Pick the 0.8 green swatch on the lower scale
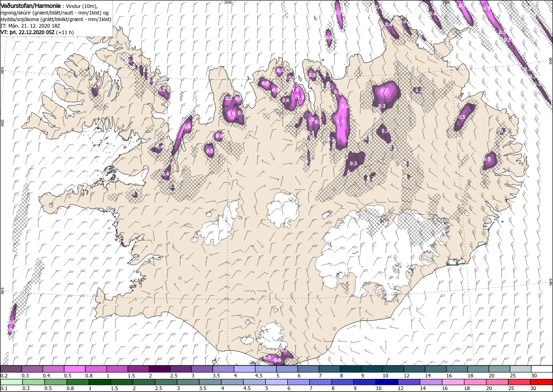The image size is (553, 392). (x=78, y=382)
